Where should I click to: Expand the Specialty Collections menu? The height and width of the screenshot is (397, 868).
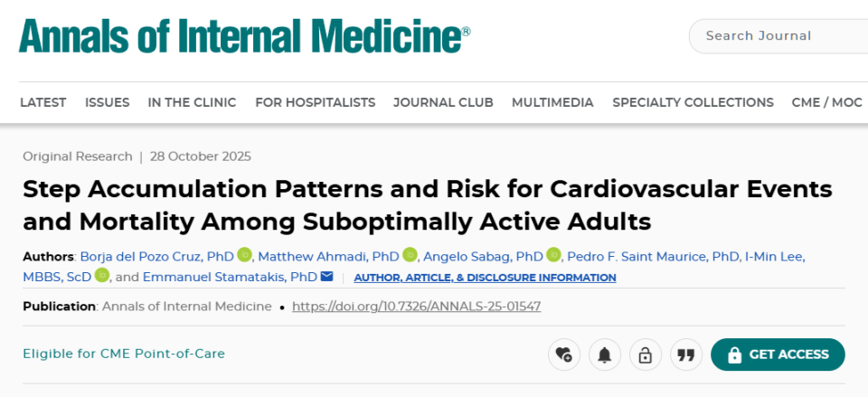693,102
